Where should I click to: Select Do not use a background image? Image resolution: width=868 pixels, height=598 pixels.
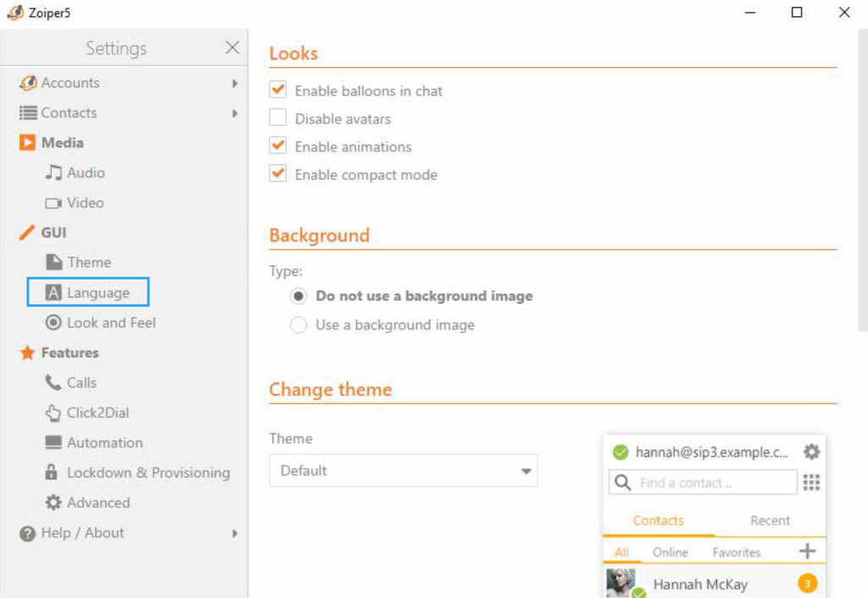pyautogui.click(x=298, y=296)
